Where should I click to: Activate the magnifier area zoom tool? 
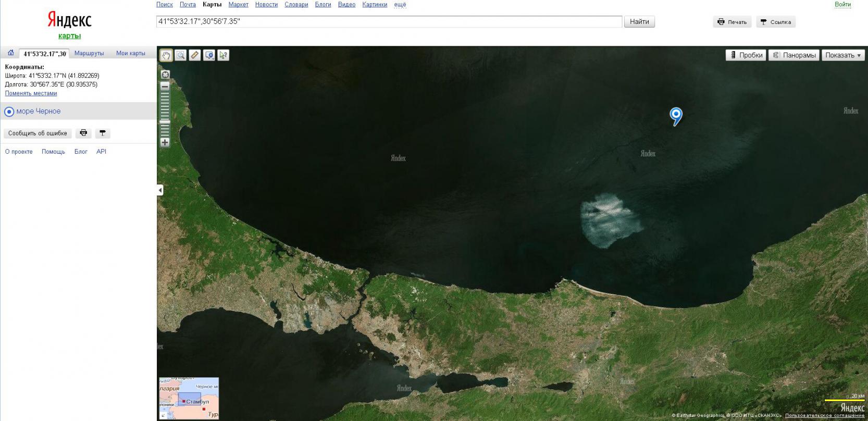(x=180, y=55)
